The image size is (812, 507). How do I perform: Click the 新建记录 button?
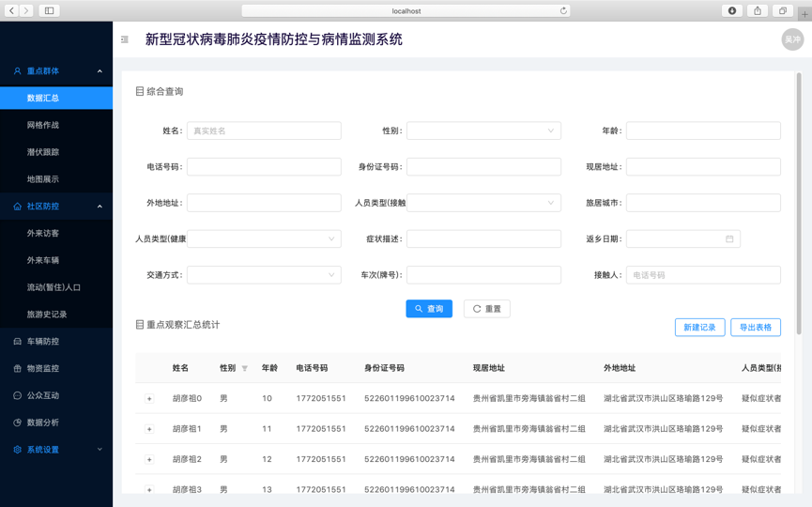pyautogui.click(x=699, y=328)
